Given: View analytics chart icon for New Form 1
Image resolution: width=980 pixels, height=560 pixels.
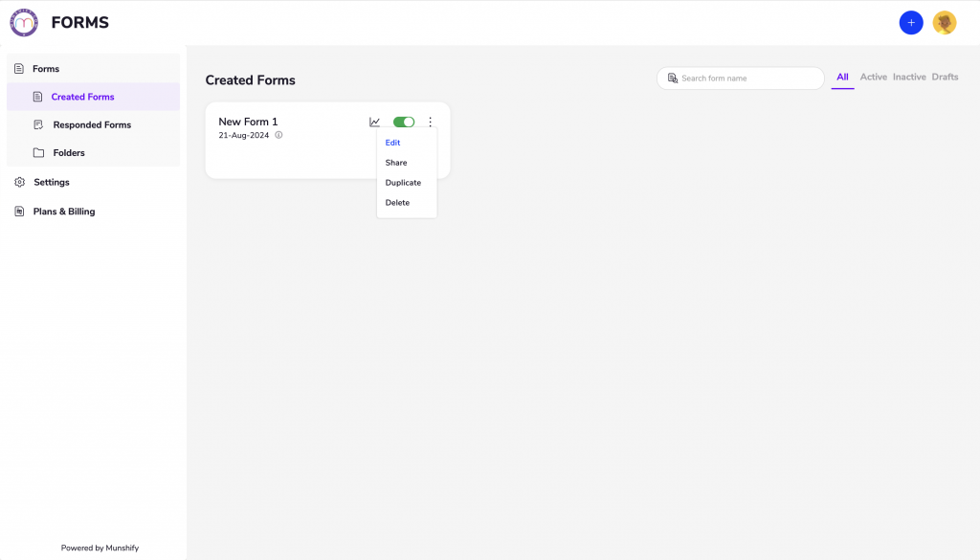Looking at the screenshot, I should coord(374,122).
